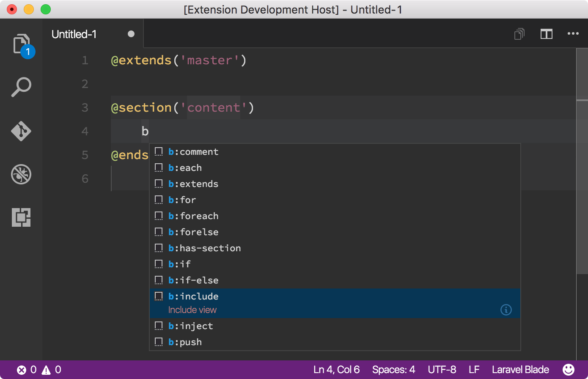Change file encoding UTF-8 in status bar
This screenshot has height=379, width=588.
click(442, 370)
